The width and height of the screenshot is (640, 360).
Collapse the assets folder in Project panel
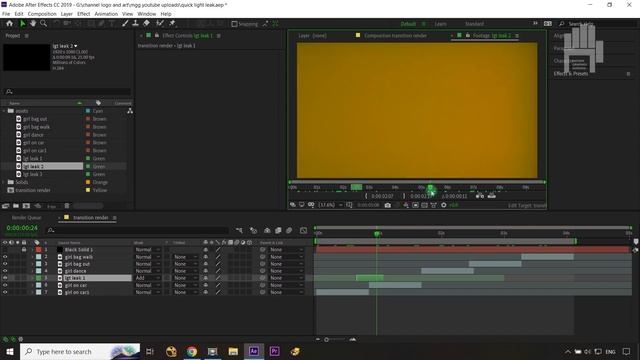click(x=4, y=111)
